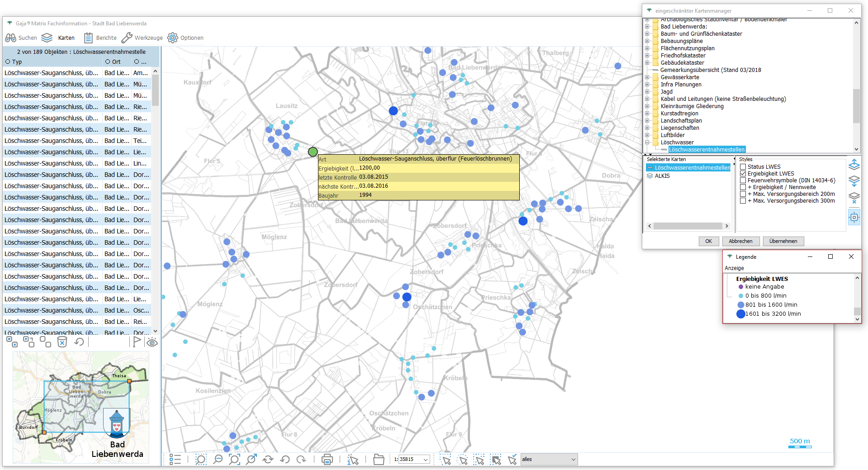Click the print map icon
This screenshot has height=470, width=868.
[x=327, y=460]
